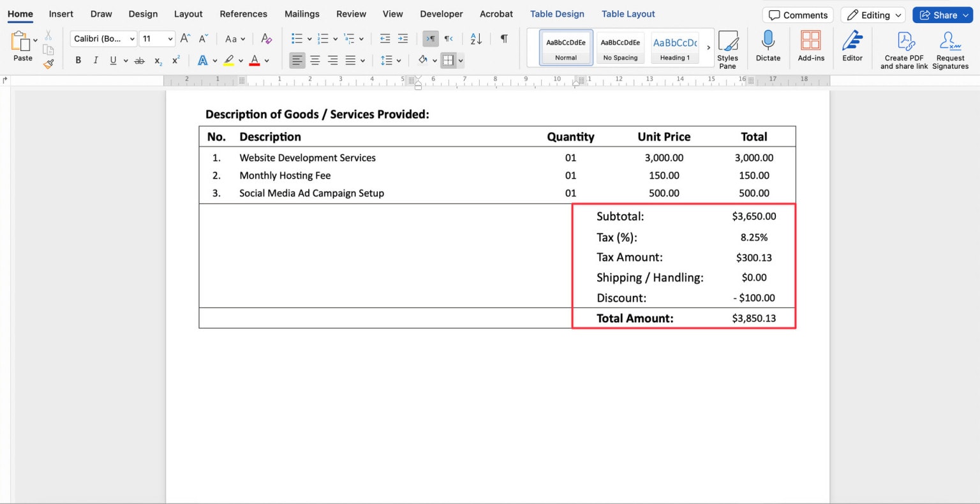Click the Add-ins icon
980x504 pixels.
(x=811, y=43)
